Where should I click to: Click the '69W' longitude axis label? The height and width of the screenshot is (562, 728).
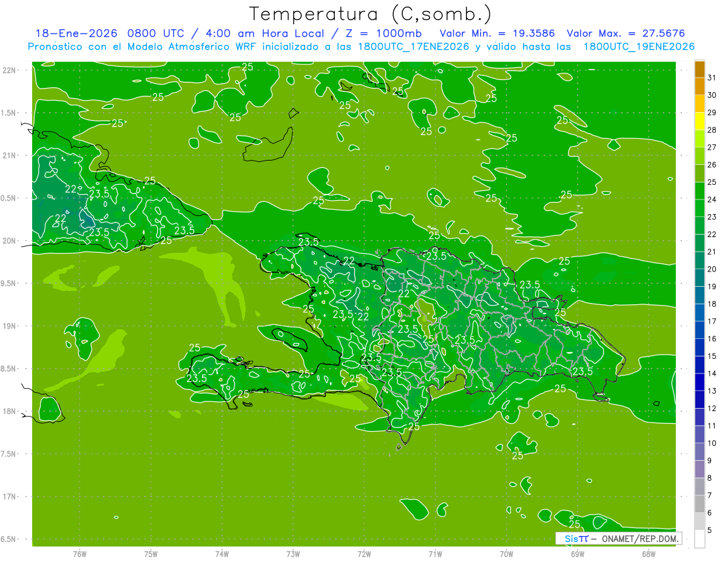[578, 554]
